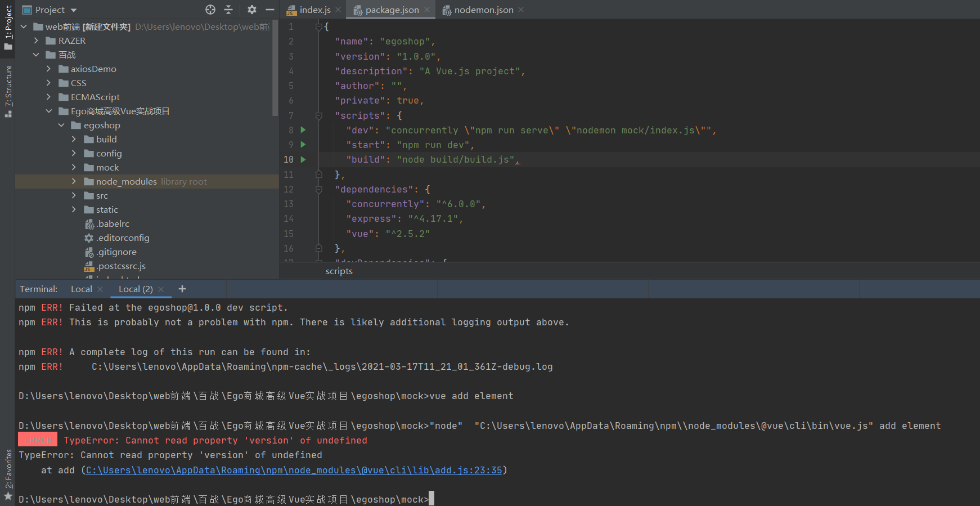The height and width of the screenshot is (506, 980).
Task: Close the Local terminal tab
Action: [100, 289]
